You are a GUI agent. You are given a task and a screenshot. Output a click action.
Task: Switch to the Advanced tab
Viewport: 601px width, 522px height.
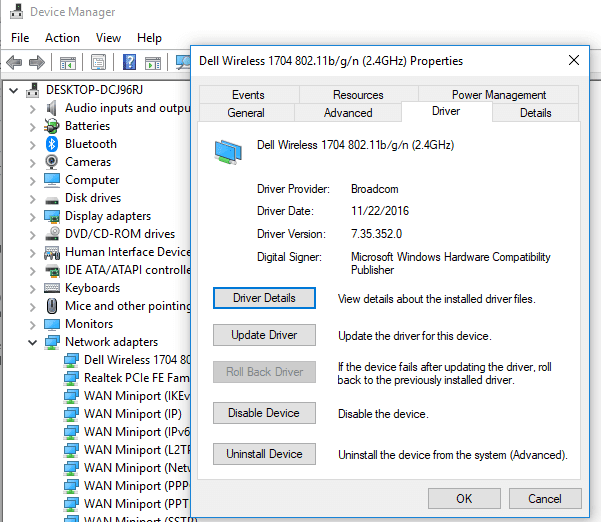pyautogui.click(x=348, y=113)
